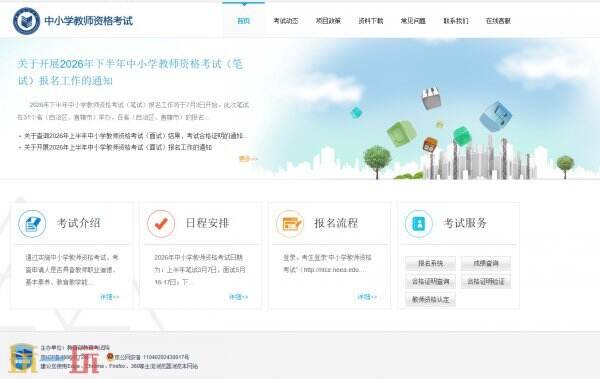The image size is (600, 379).
Task: Click 详细 link in the 日程安排 card
Action: (238, 297)
